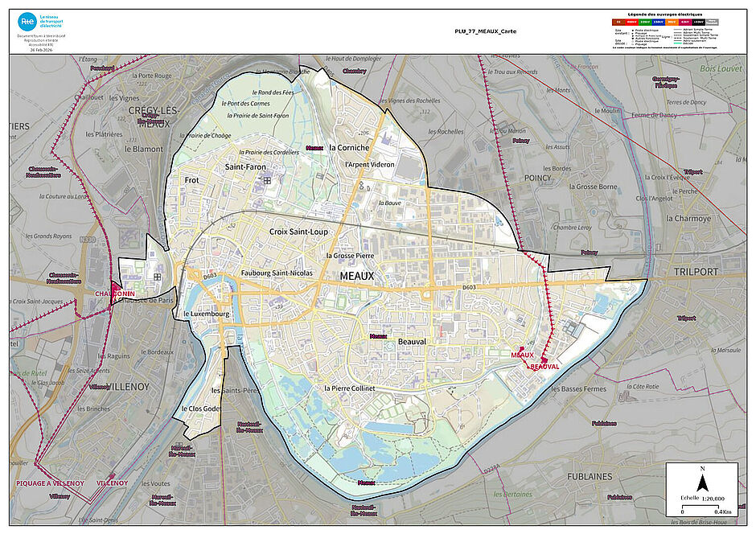This screenshot has height=534, width=756.
Task: Click the scale bar under Echelle 1:20,000
Action: click(x=700, y=507)
